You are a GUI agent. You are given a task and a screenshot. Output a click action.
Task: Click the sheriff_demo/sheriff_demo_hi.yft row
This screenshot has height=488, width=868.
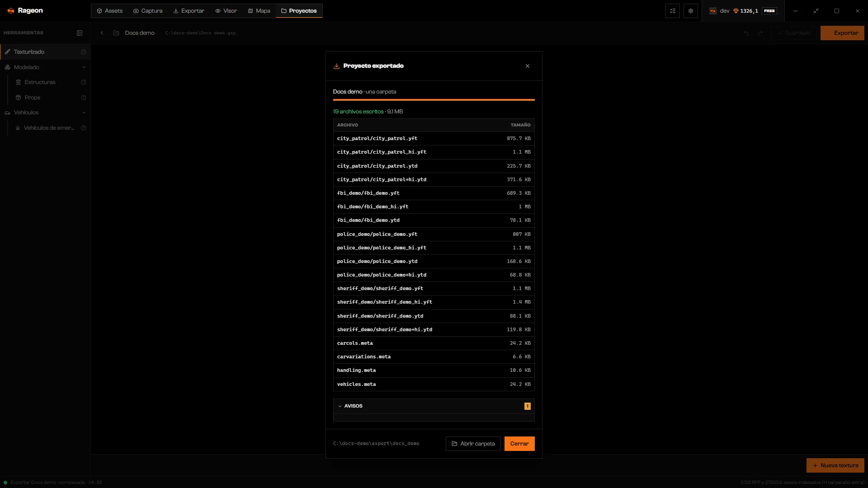434,302
